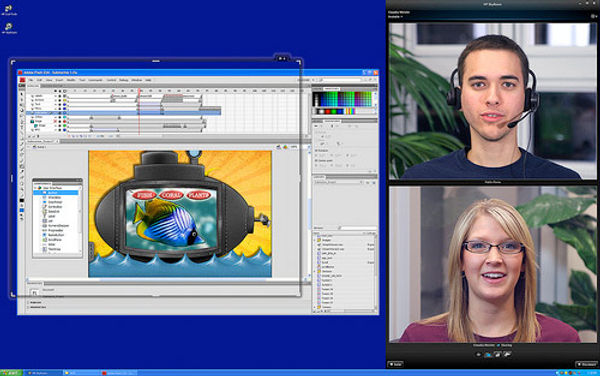Image resolution: width=600 pixels, height=376 pixels.
Task: Switch to the Library panel tab
Action: [318, 177]
